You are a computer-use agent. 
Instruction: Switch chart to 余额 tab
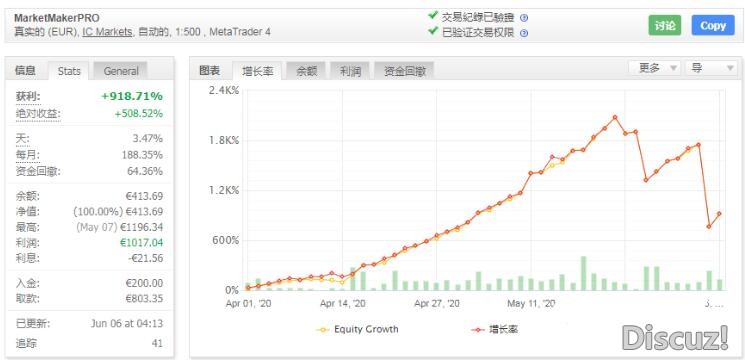click(306, 71)
